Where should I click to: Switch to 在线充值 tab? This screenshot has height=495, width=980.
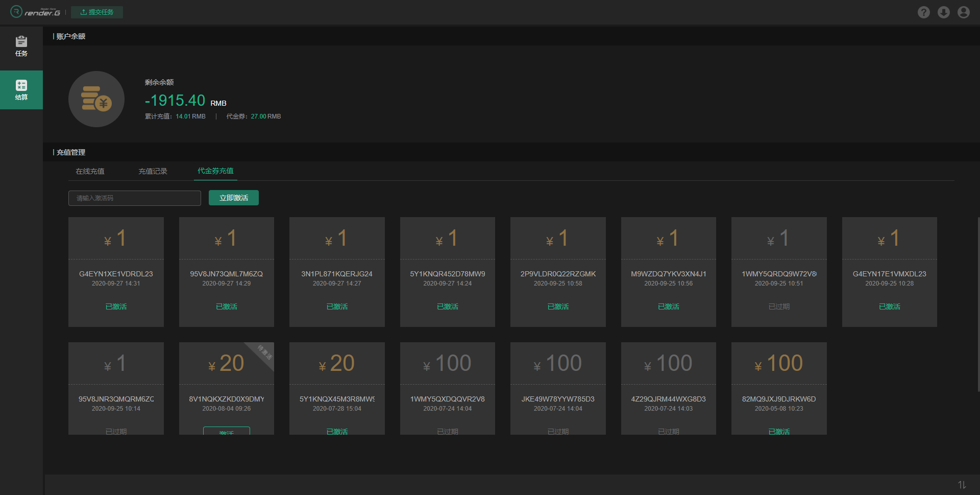pyautogui.click(x=90, y=171)
